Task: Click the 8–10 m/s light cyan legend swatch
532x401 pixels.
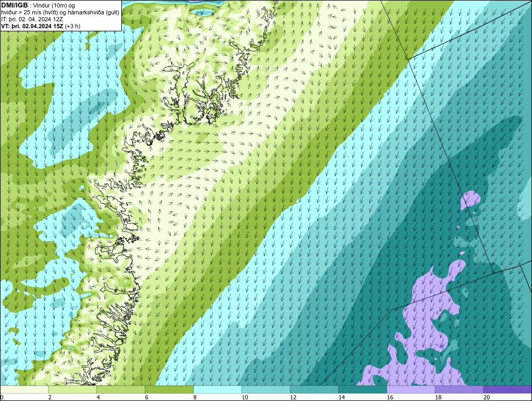Action: (218, 389)
